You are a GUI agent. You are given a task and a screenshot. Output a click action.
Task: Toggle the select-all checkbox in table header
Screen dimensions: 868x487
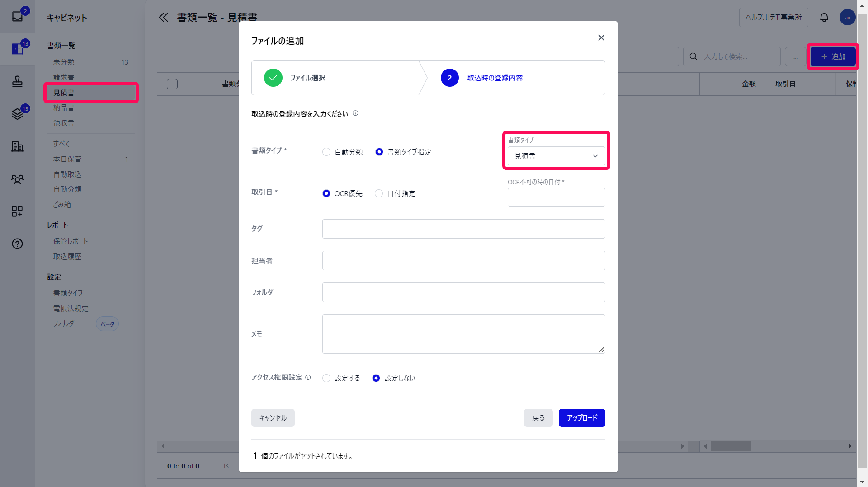click(172, 84)
